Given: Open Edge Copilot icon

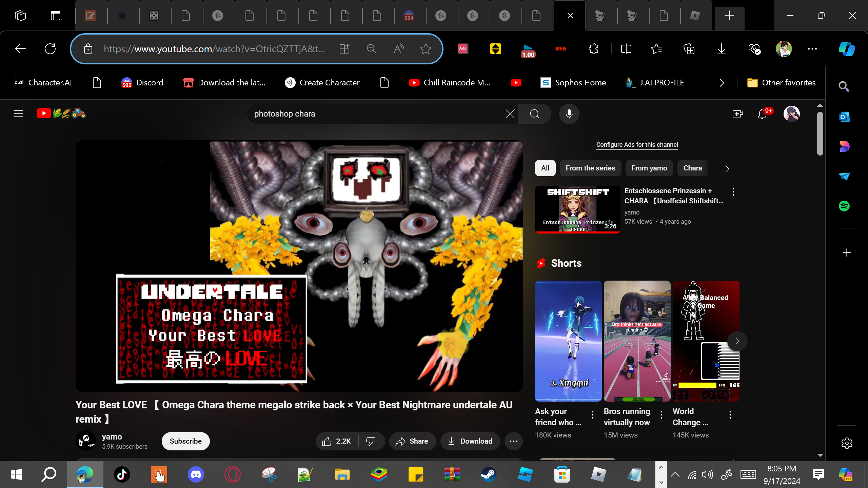Looking at the screenshot, I should pyautogui.click(x=847, y=49).
